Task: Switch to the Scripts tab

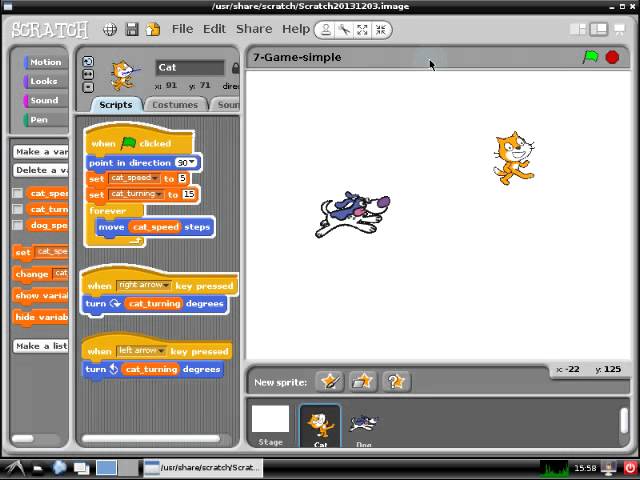Action: coord(116,105)
